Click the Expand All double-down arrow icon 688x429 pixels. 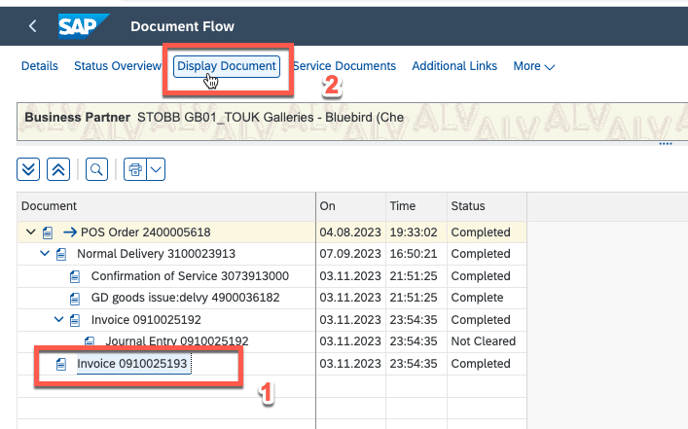click(x=30, y=169)
